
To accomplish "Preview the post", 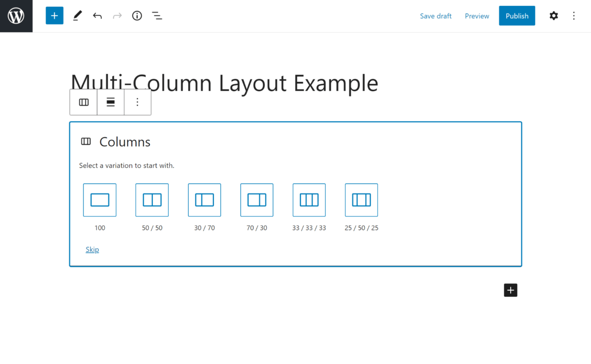I will coord(477,16).
